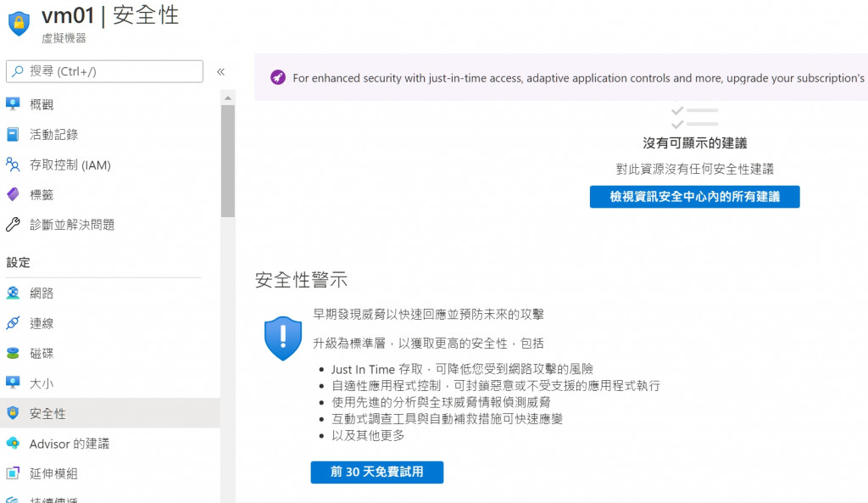The image size is (868, 503).
Task: Click the 設定 section header
Action: [19, 263]
